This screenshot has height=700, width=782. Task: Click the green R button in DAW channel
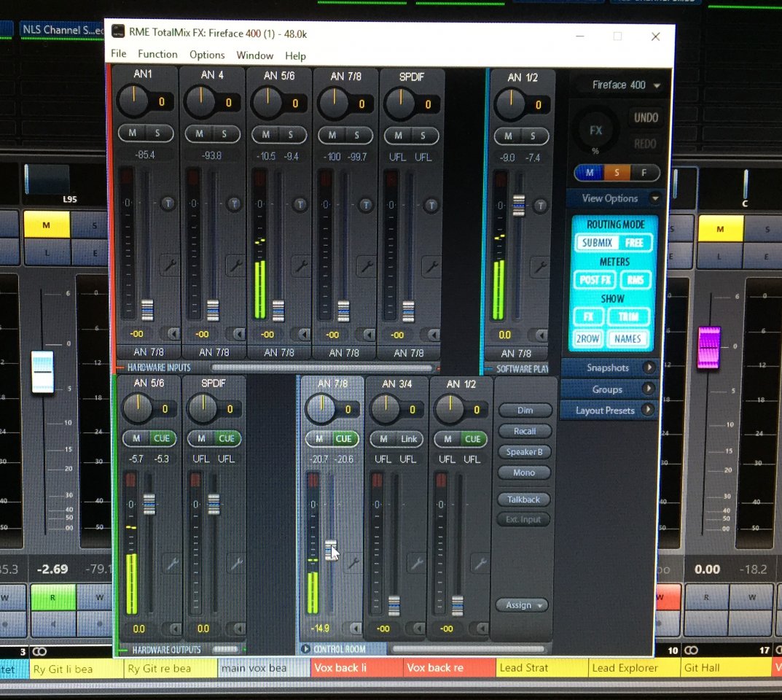pyautogui.click(x=53, y=597)
